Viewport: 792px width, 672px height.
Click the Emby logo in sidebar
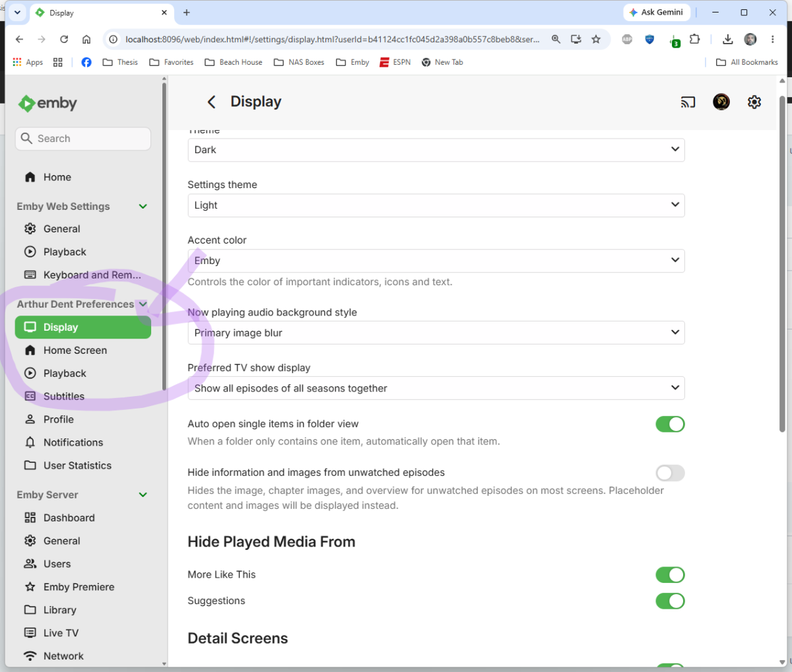tap(48, 104)
